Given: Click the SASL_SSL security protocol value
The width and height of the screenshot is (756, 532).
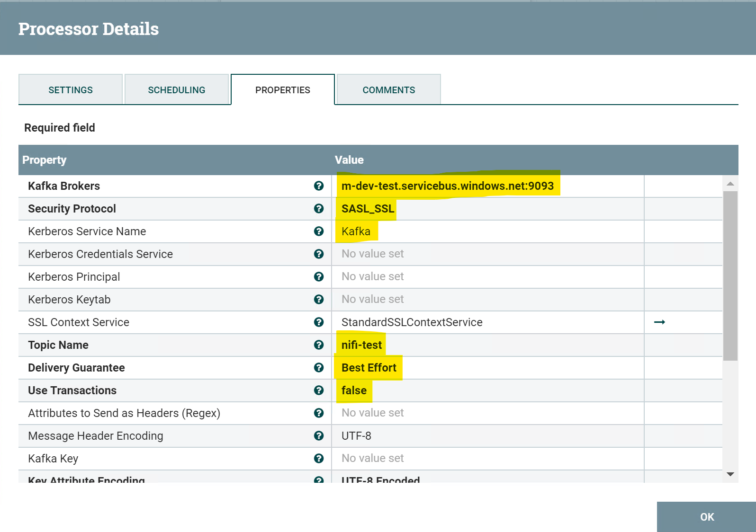Looking at the screenshot, I should coord(368,209).
